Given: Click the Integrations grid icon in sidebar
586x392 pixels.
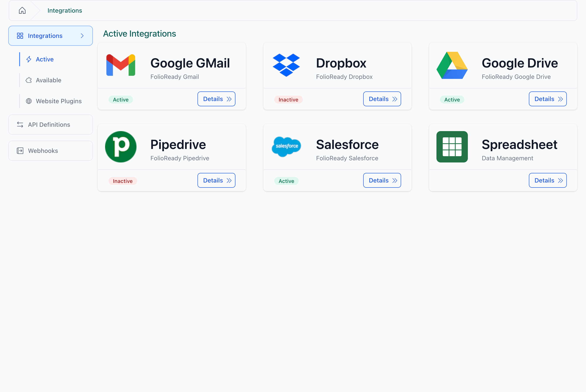Looking at the screenshot, I should (x=20, y=36).
